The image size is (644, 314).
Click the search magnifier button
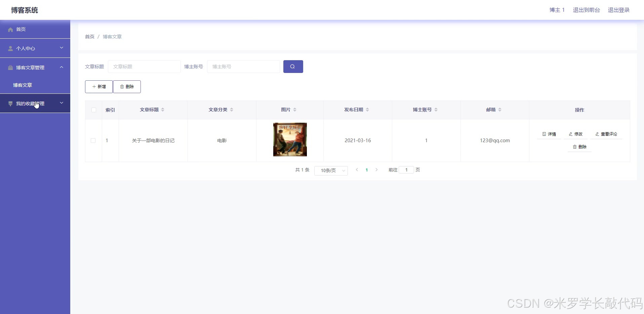pos(292,67)
